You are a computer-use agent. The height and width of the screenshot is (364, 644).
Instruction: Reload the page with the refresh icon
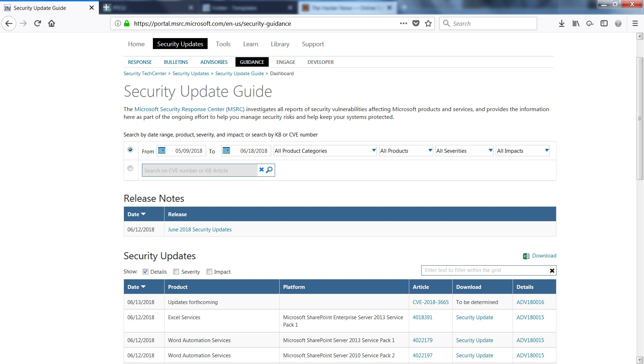pos(37,24)
